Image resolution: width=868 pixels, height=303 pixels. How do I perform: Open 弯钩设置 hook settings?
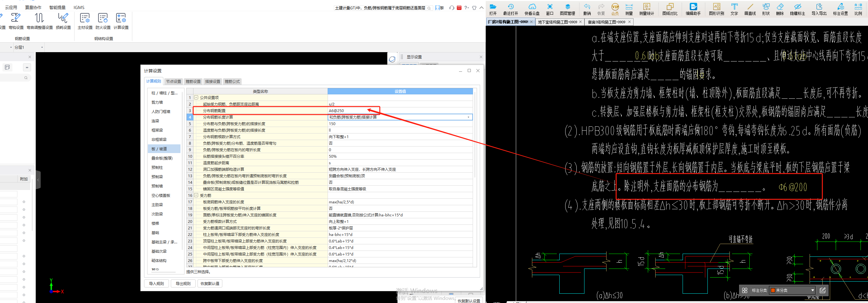tap(16, 21)
